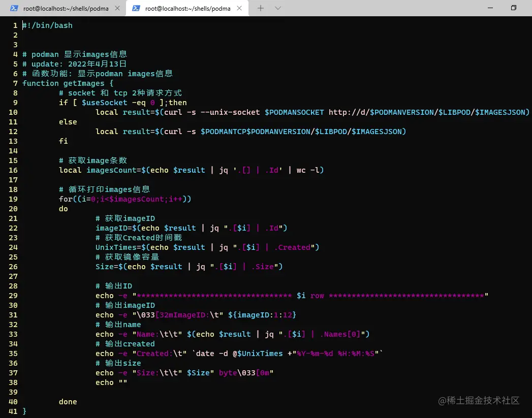Image resolution: width=532 pixels, height=418 pixels.
Task: Click 'byte\033[0m' on line 37
Action: click(244, 373)
